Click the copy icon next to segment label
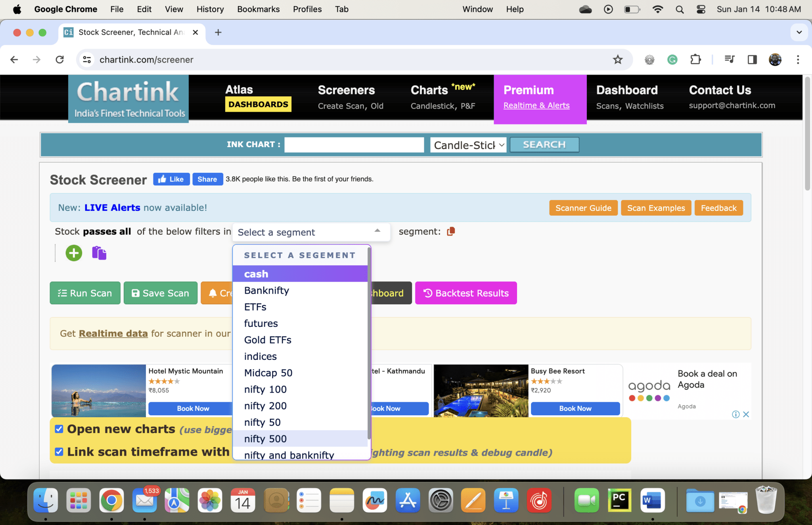This screenshot has width=812, height=525. [x=450, y=231]
